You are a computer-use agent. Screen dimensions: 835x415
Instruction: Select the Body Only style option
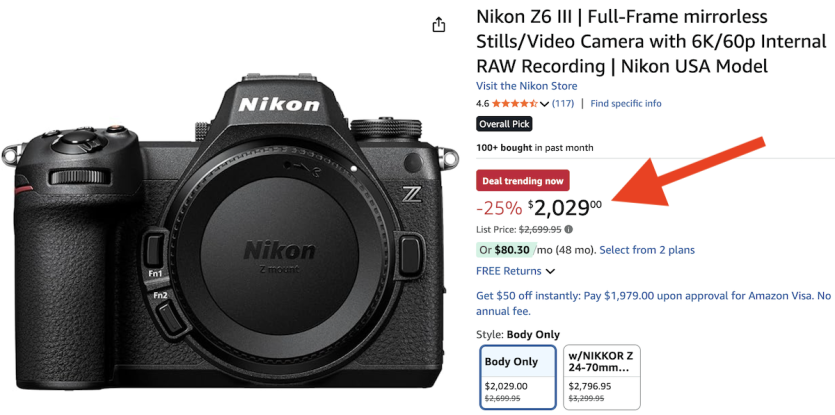coord(518,377)
